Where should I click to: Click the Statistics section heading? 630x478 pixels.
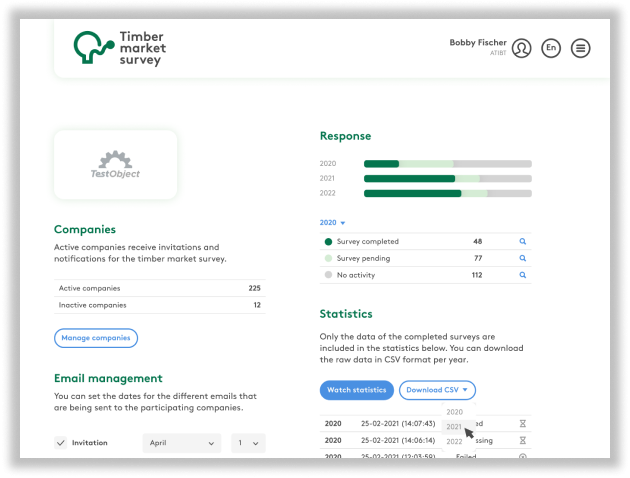click(346, 314)
